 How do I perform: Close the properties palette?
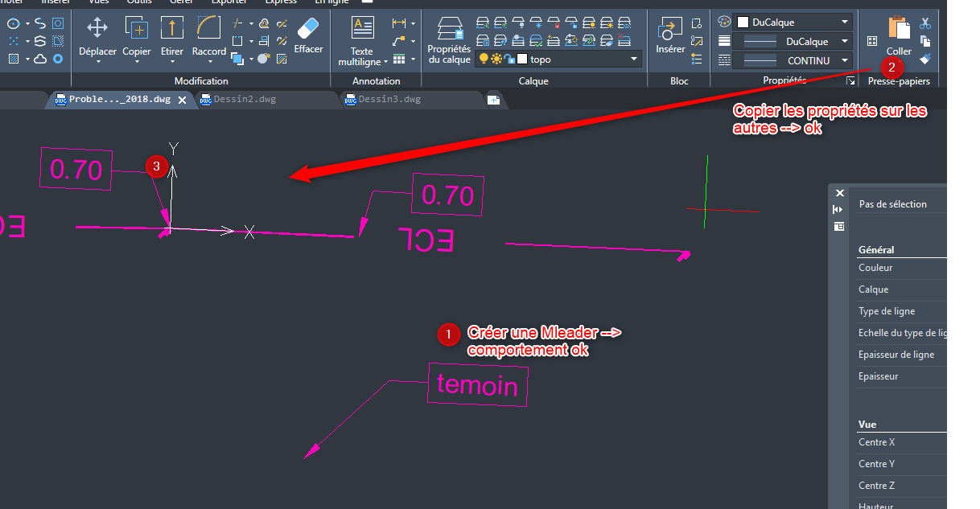pos(839,193)
